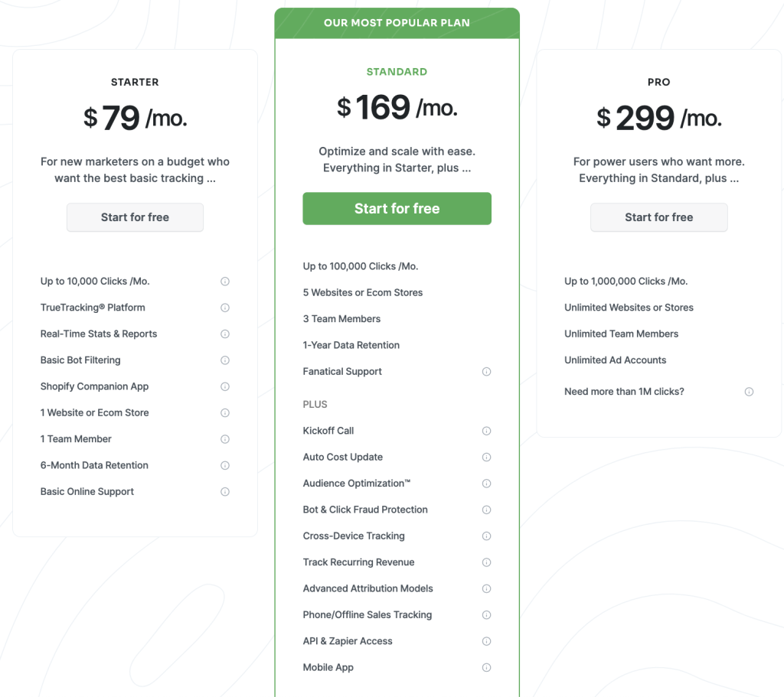Show info for Kickoff Call feature
This screenshot has width=784, height=697.
pos(486,431)
